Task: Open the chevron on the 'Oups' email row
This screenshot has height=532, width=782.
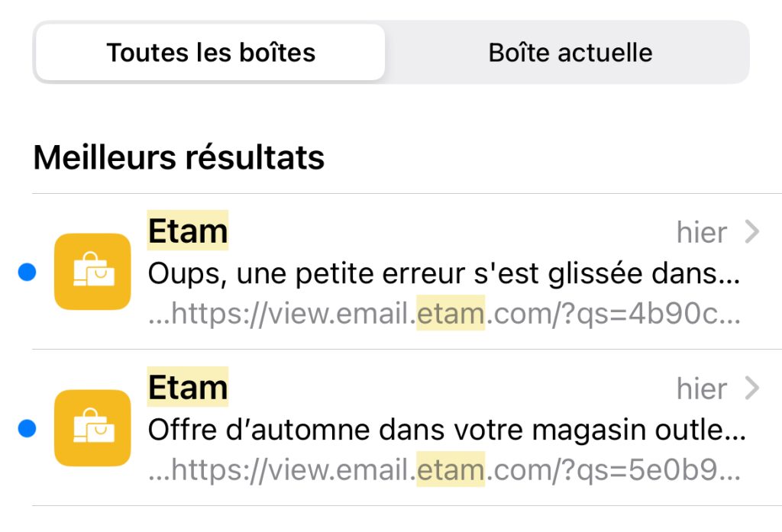Action: (x=752, y=232)
